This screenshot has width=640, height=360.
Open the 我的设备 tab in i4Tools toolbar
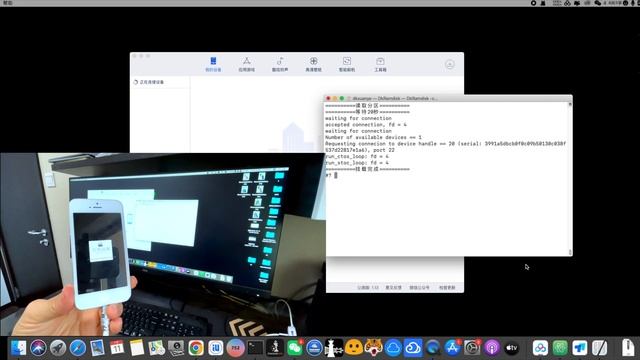tap(213, 64)
